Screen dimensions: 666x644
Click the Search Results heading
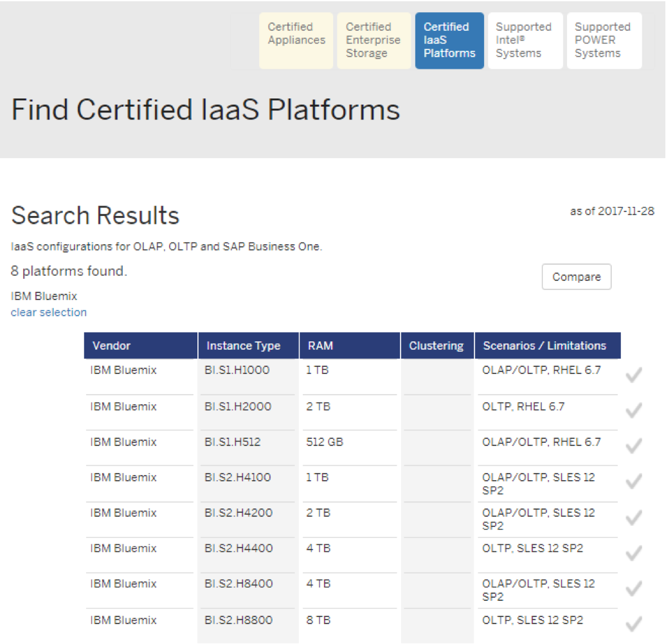[x=96, y=215]
